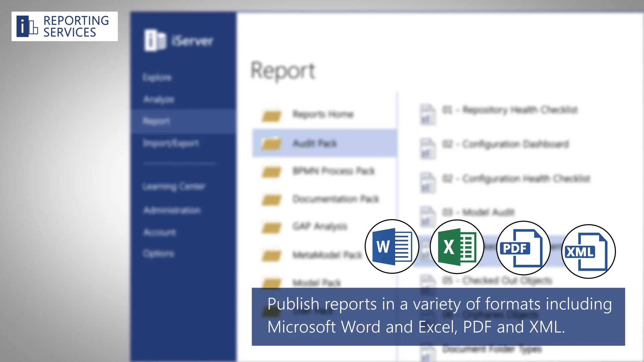644x362 pixels.
Task: Open the Documentation Pack folder
Action: (x=335, y=199)
